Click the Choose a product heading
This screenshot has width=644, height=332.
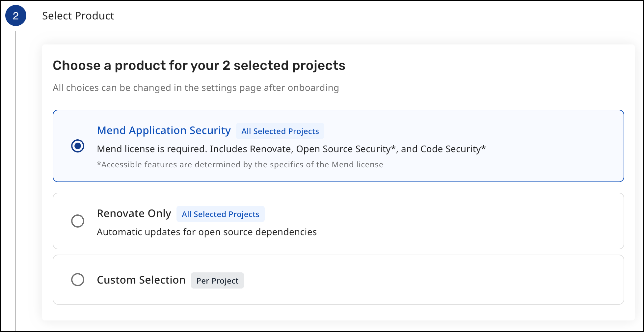click(x=199, y=66)
